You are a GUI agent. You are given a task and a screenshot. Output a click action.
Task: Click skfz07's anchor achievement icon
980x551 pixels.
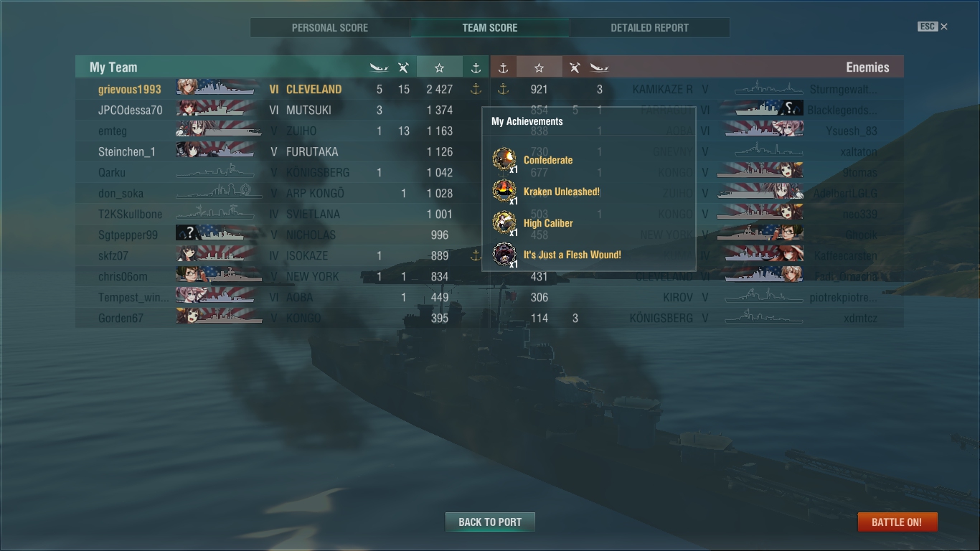pyautogui.click(x=476, y=255)
